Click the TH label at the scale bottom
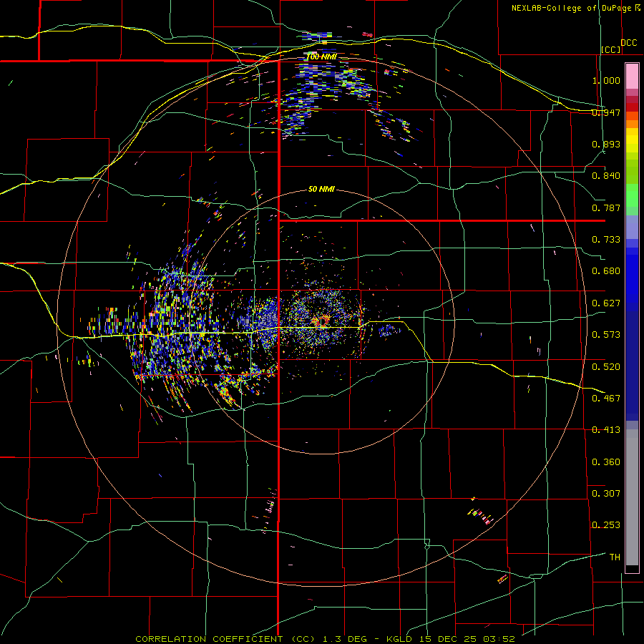Image resolution: width=644 pixels, height=644 pixels. [x=615, y=557]
